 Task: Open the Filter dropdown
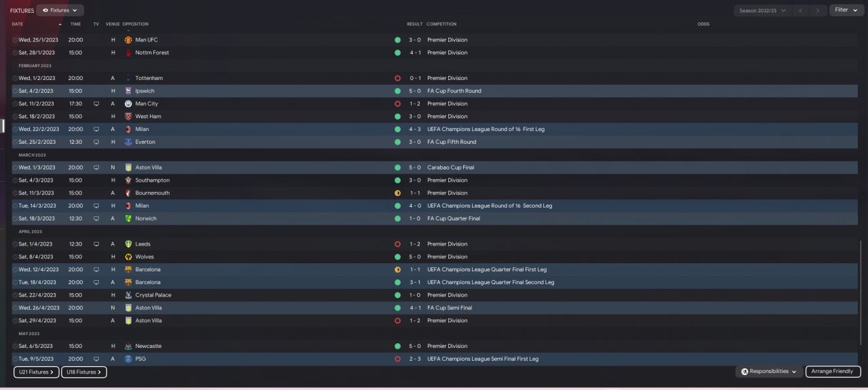tap(846, 10)
